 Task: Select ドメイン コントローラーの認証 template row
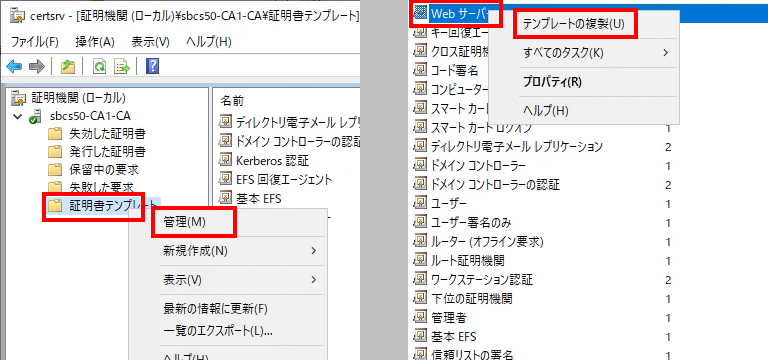tap(495, 185)
